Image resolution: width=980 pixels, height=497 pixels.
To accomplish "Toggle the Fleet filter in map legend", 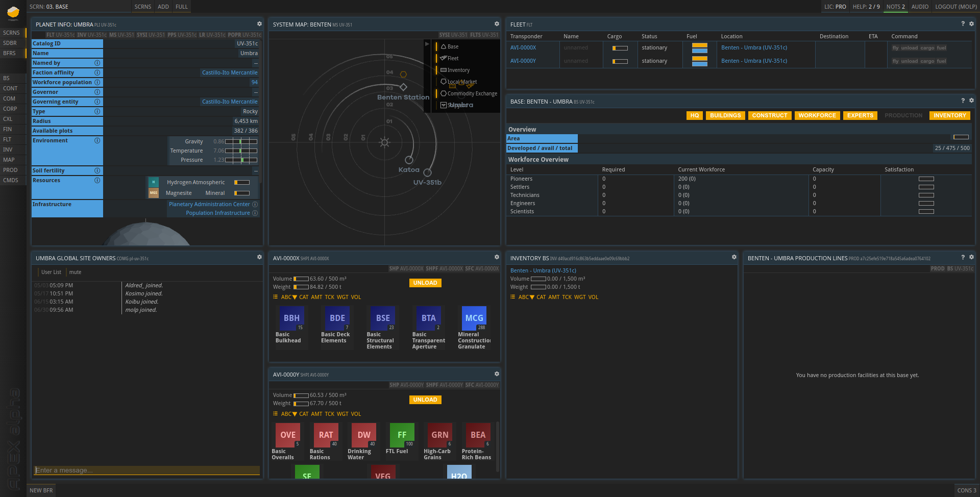I will pyautogui.click(x=449, y=58).
